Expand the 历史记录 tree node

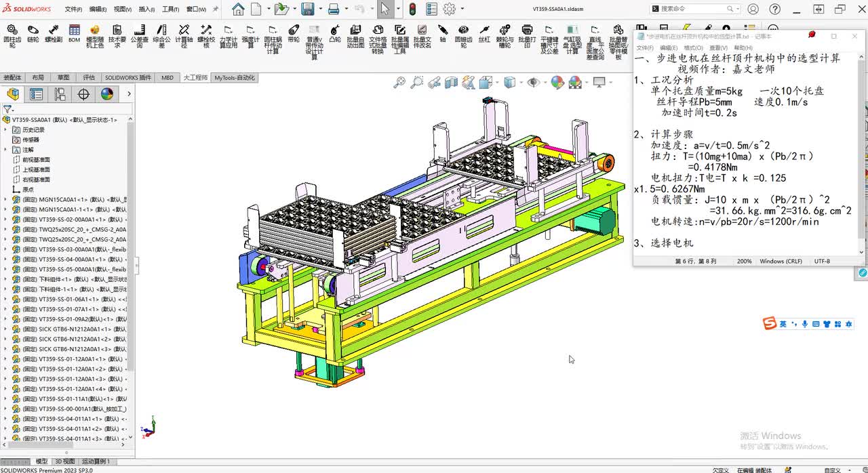pos(5,130)
